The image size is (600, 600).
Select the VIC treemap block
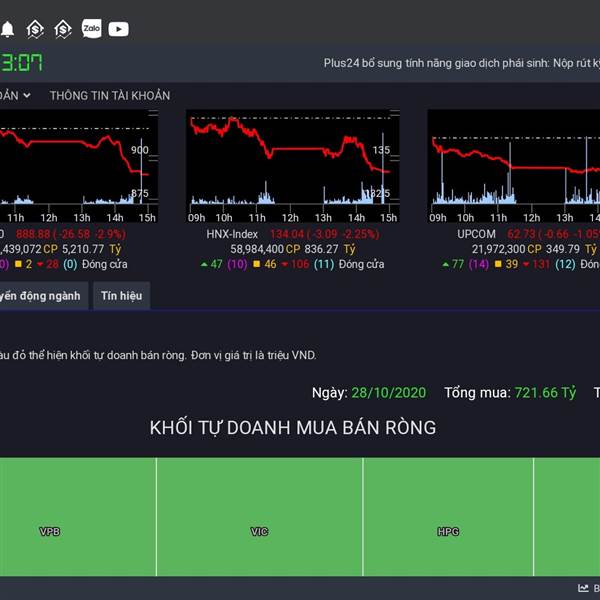(x=260, y=517)
